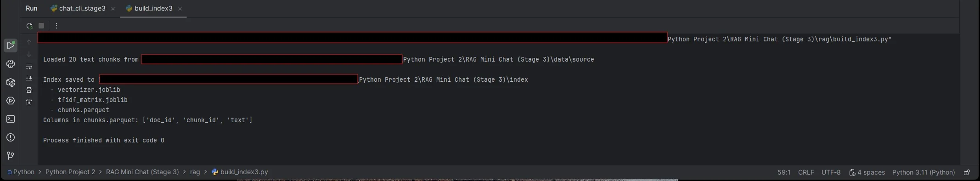The width and height of the screenshot is (980, 181).
Task: Open the RAG Mini Chat (Stage 3) breadcrumb
Action: 142,172
